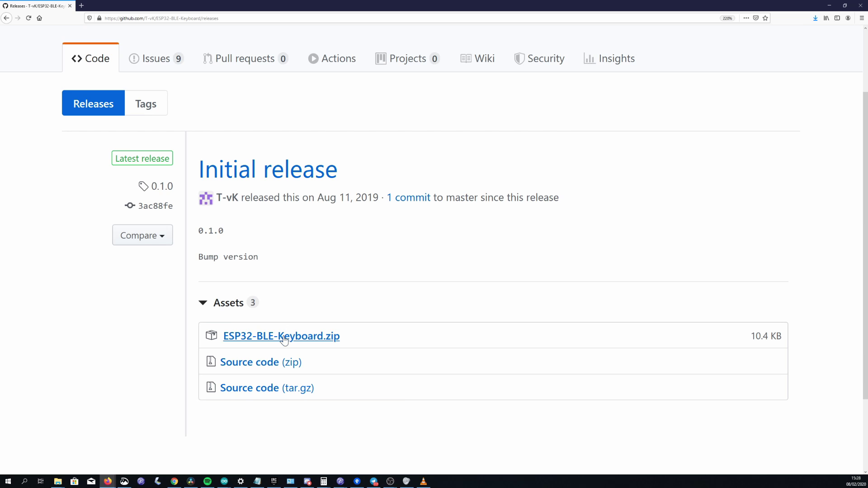The height and width of the screenshot is (488, 868).
Task: Download Source code (tar.gz)
Action: point(267,388)
